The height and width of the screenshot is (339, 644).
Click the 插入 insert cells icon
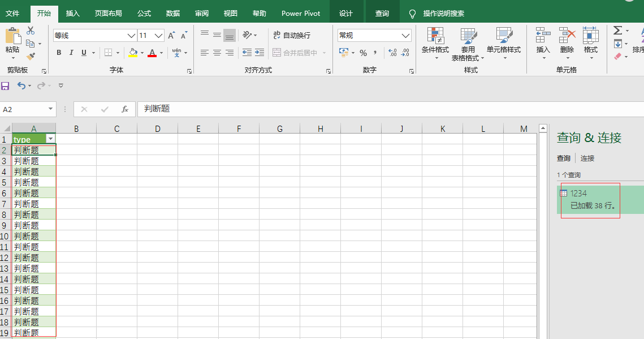542,40
